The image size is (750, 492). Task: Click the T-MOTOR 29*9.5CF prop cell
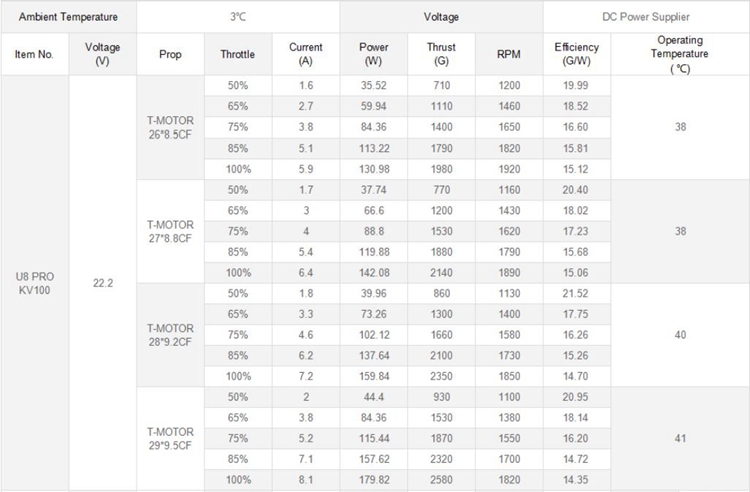(x=170, y=438)
